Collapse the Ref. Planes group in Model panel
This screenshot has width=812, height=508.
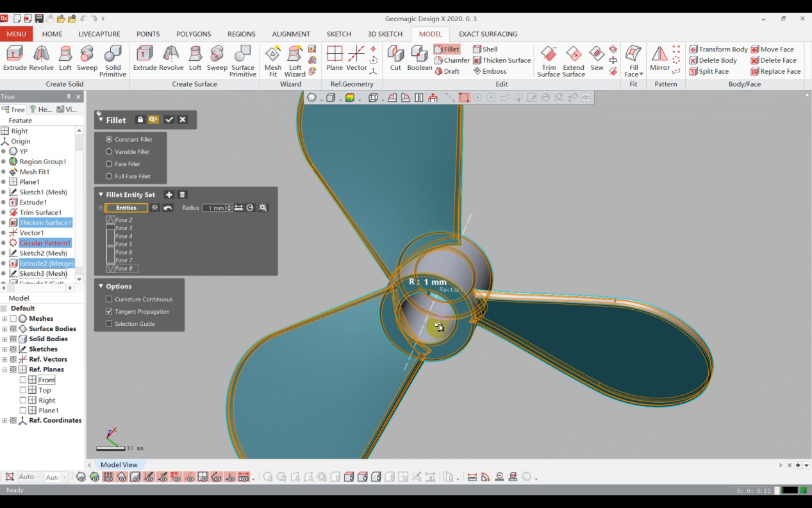click(5, 369)
